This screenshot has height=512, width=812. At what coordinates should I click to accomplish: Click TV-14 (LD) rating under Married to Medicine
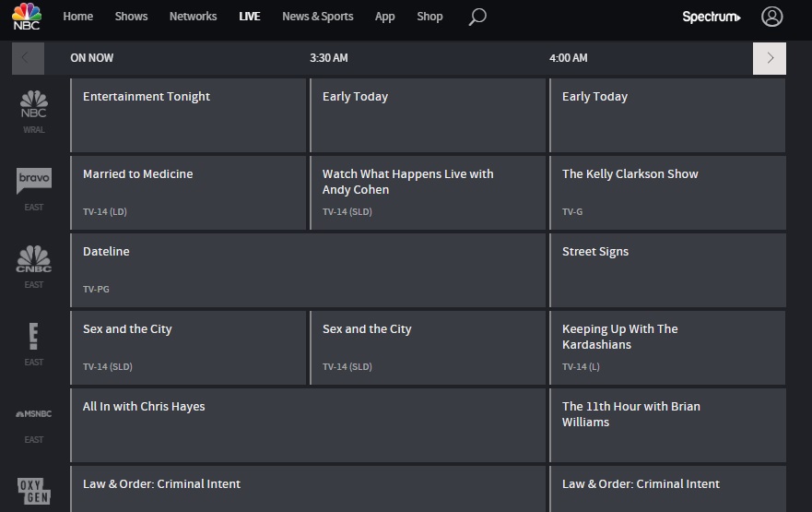coord(104,212)
